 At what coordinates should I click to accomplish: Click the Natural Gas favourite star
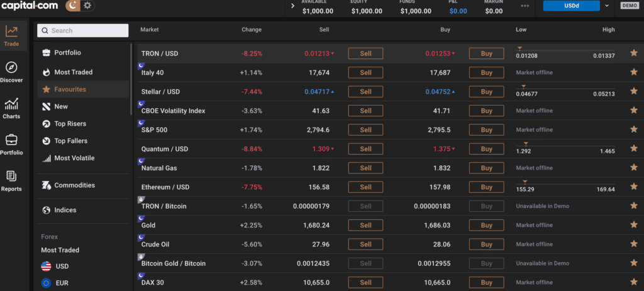point(634,168)
